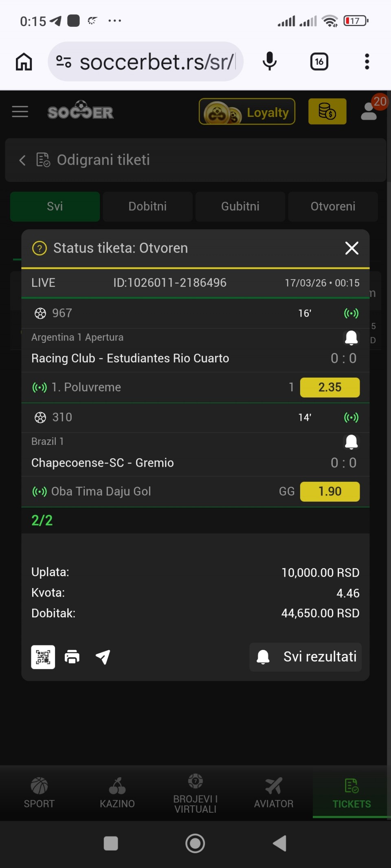The height and width of the screenshot is (868, 391).
Task: Open the Loyalty program
Action: [247, 112]
